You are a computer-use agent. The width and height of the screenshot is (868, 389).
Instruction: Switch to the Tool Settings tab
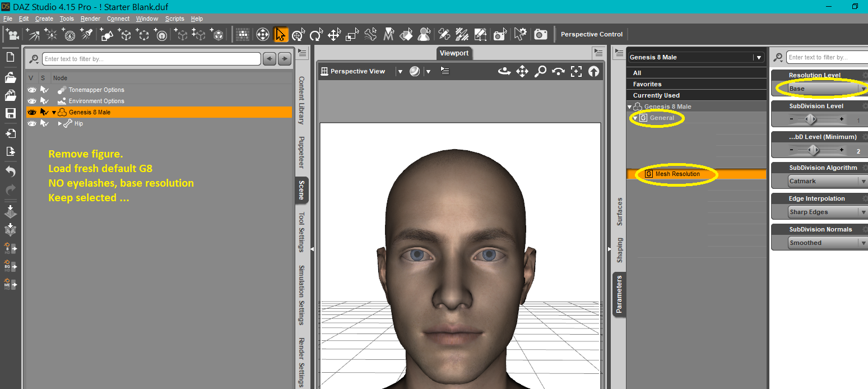click(x=301, y=232)
